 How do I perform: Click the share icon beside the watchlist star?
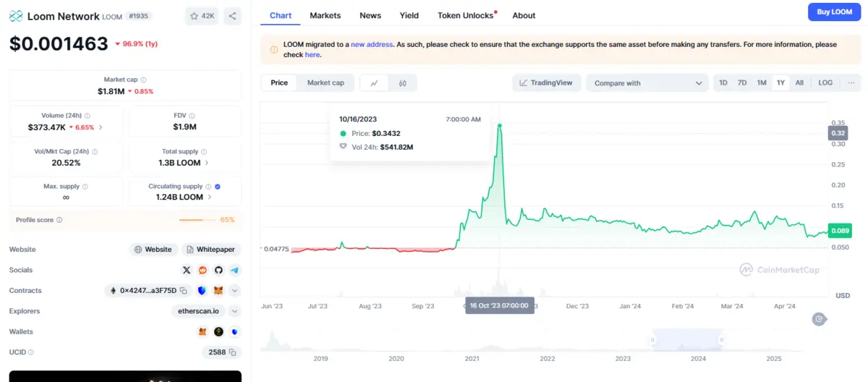[231, 16]
